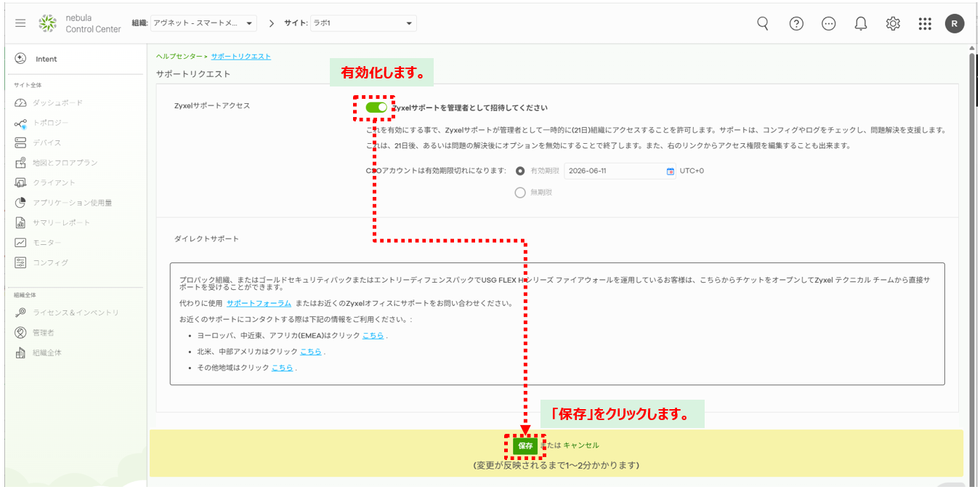Open the hamburger navigation menu
The image size is (980, 492).
point(20,23)
